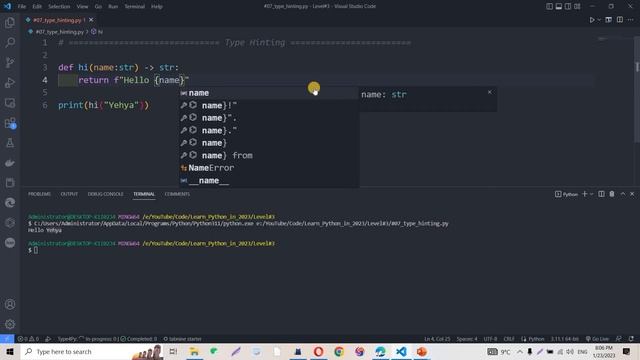Open Opera browser from taskbar
640x360 pixels.
318,351
